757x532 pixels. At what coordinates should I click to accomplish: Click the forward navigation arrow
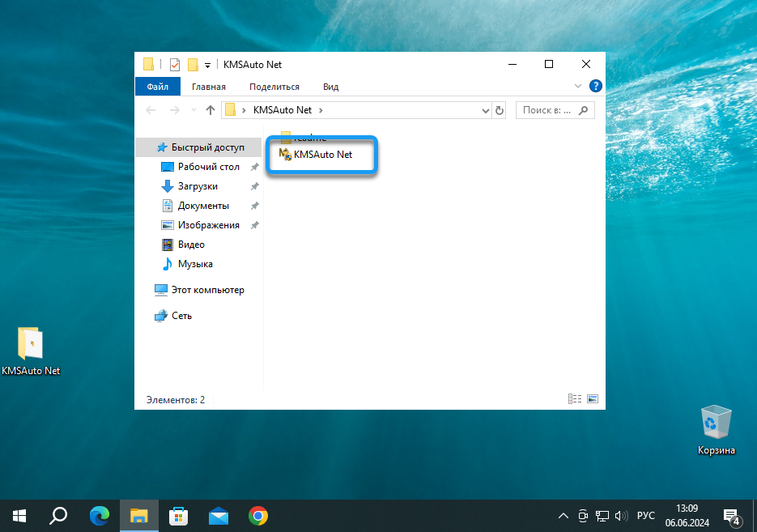[x=174, y=110]
